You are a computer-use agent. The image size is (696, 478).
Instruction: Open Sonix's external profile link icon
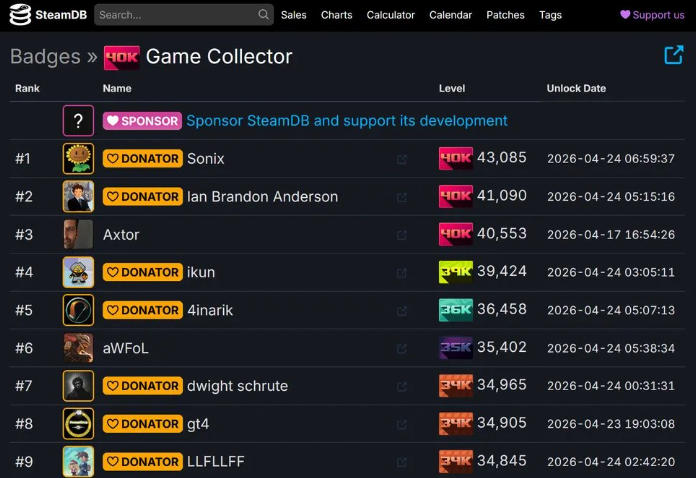pos(402,159)
